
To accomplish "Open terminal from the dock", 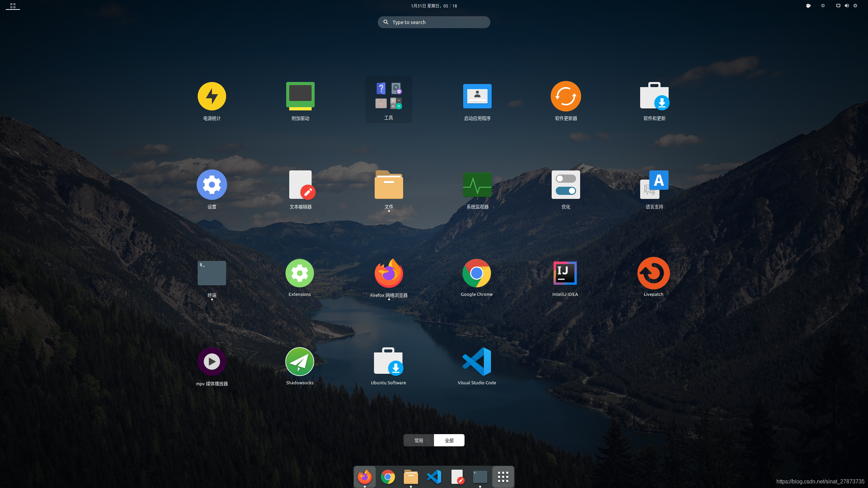I will pyautogui.click(x=480, y=477).
